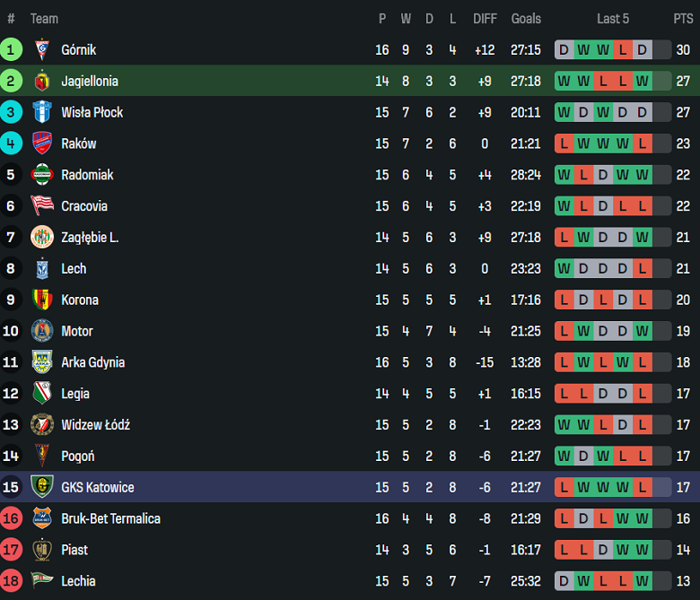Screen dimensions: 700x600
Task: Click the Legia team crest
Action: coord(42,394)
